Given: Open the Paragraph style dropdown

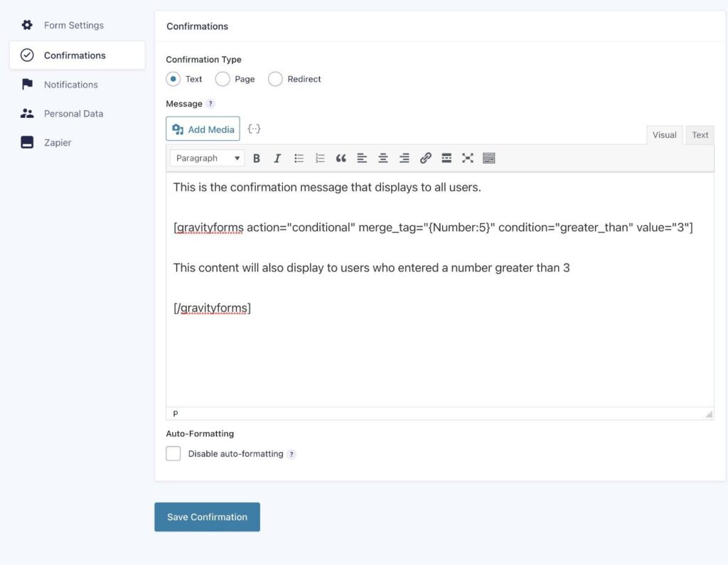Looking at the screenshot, I should (x=206, y=158).
